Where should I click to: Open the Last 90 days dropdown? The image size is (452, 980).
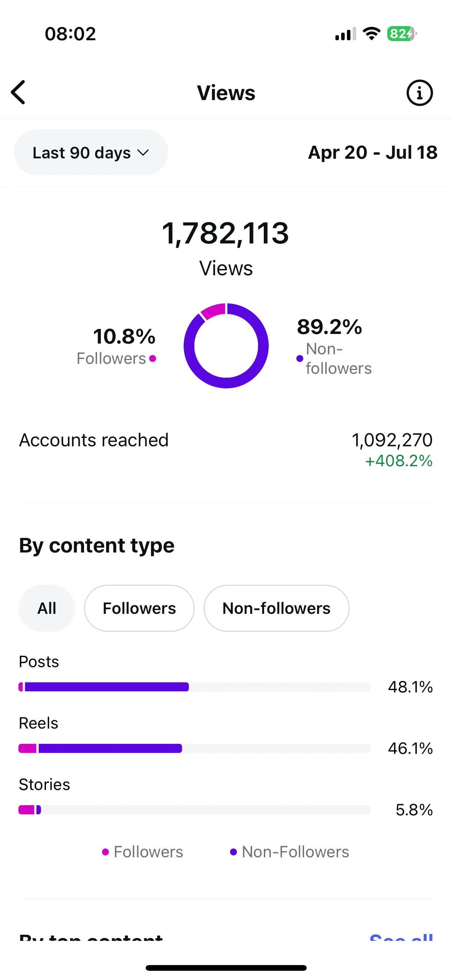click(x=91, y=153)
